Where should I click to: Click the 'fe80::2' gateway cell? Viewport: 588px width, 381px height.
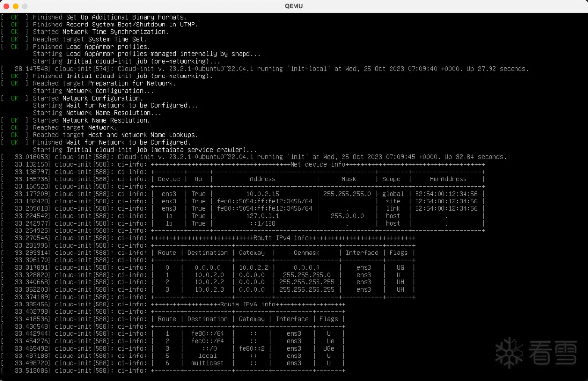coord(252,348)
